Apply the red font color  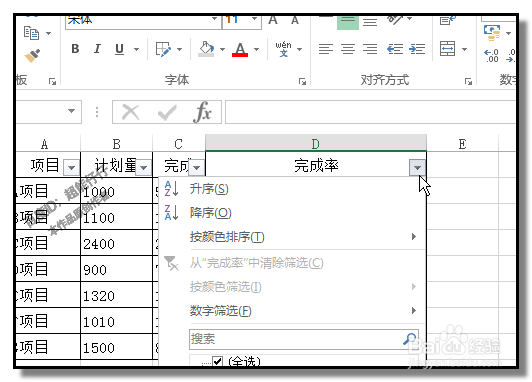[240, 50]
